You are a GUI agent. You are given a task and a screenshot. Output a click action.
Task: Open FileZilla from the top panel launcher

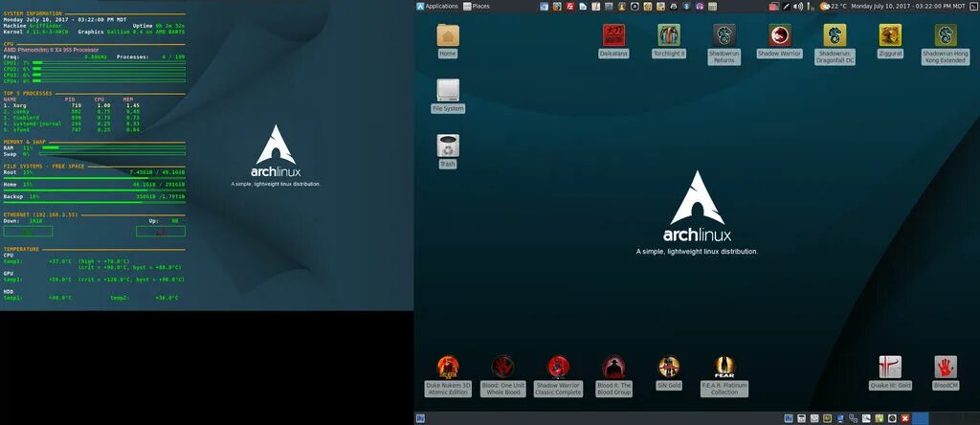[570, 7]
